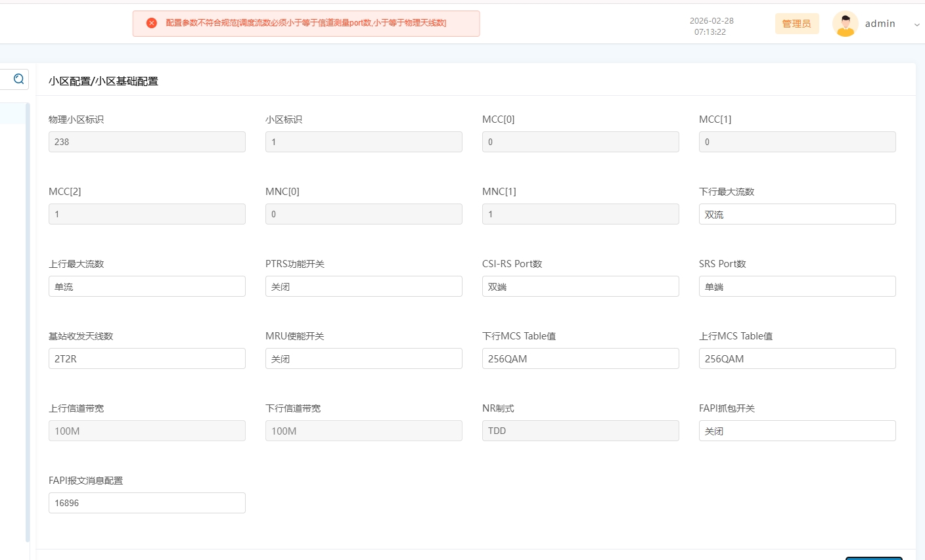925x560 pixels.
Task: Select the SRS Port数 dropdown
Action: point(797,286)
